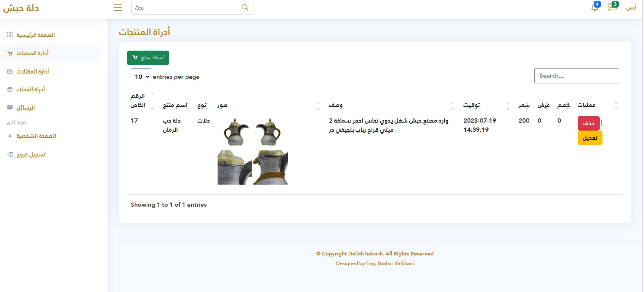Click the home grid icon in sidebar
This screenshot has width=644, height=292.
coord(10,35)
